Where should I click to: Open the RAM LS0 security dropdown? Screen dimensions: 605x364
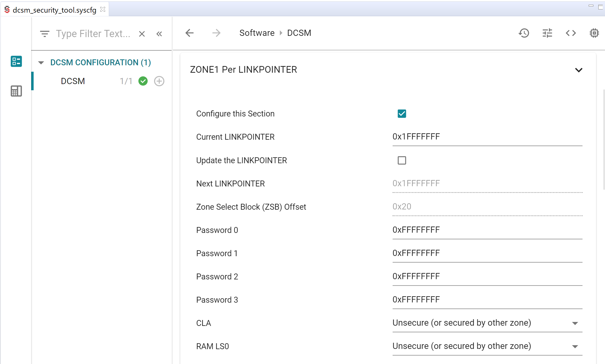click(x=487, y=346)
